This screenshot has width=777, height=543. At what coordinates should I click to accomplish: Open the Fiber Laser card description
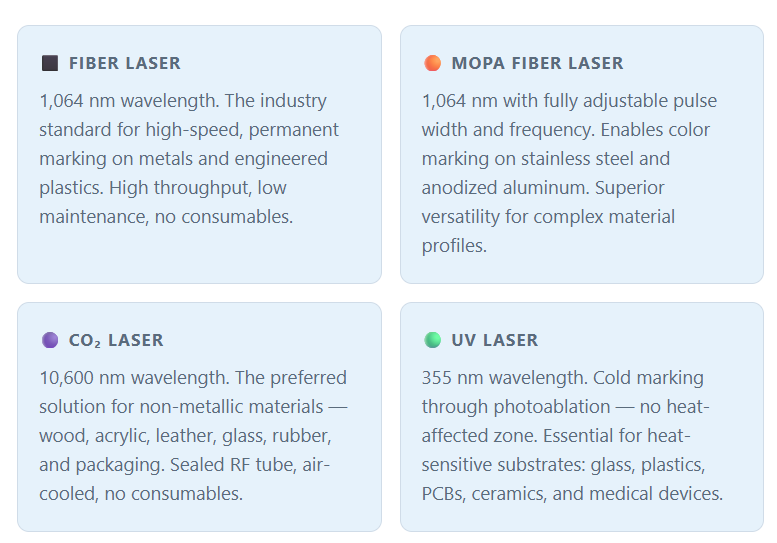coord(189,159)
